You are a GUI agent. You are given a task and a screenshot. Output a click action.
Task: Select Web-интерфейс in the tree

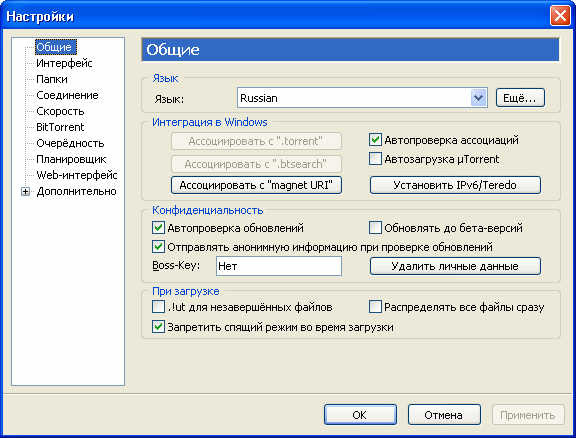(x=76, y=175)
